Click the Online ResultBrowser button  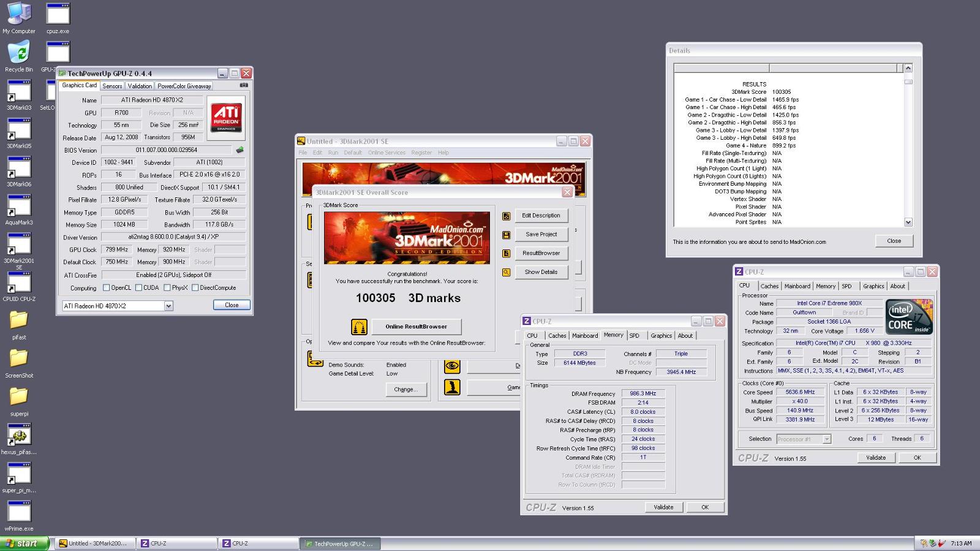[x=416, y=327]
